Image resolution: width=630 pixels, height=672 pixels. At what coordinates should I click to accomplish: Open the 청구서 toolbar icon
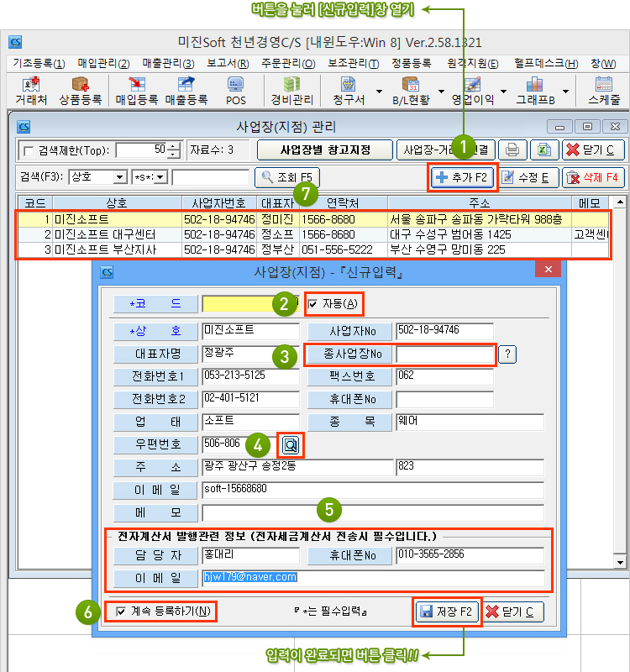pos(349,92)
